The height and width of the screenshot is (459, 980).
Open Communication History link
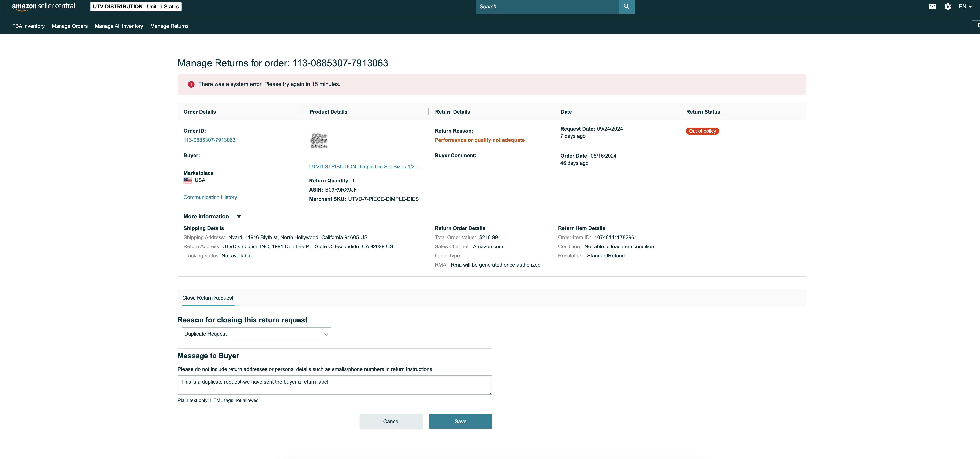[210, 197]
